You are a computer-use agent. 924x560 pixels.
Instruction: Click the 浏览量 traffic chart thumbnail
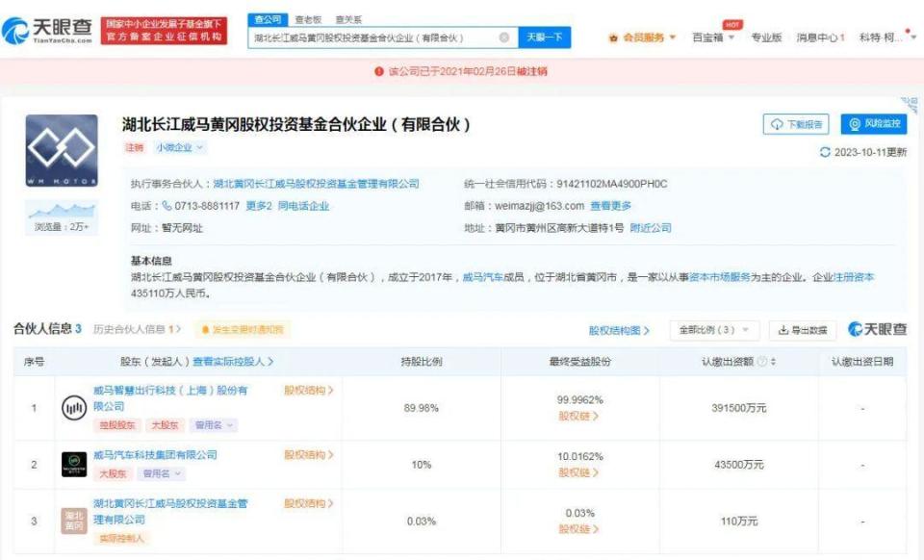(x=62, y=217)
